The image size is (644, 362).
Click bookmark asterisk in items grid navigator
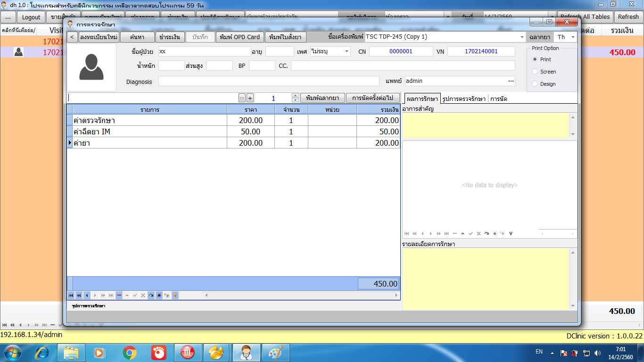pyautogui.click(x=159, y=295)
